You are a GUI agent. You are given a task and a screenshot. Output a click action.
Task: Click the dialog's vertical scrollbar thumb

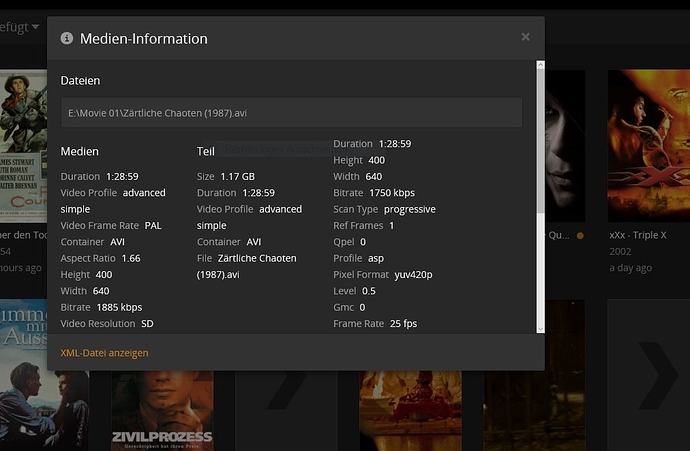[540, 141]
